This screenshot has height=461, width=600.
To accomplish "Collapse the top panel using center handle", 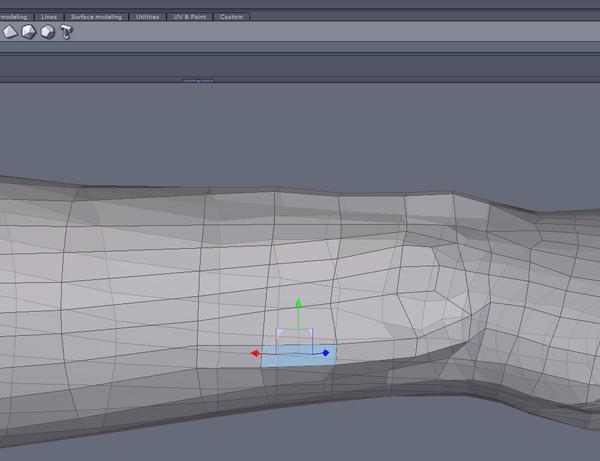I will click(x=198, y=80).
